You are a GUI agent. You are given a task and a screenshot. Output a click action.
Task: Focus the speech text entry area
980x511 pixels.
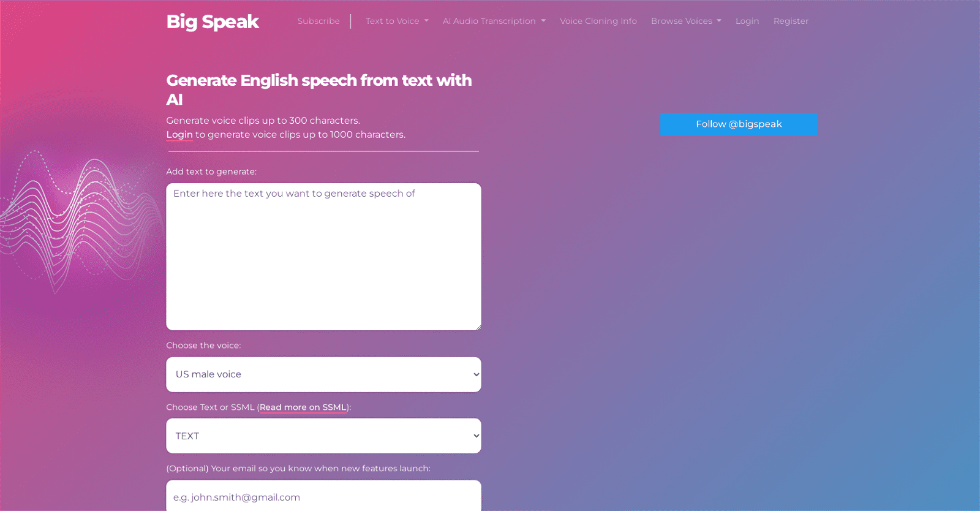point(323,257)
